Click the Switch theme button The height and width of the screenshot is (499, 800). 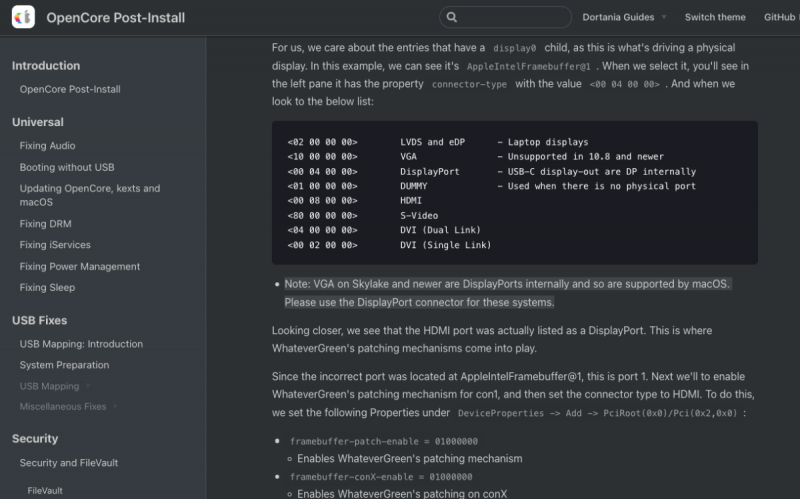715,17
